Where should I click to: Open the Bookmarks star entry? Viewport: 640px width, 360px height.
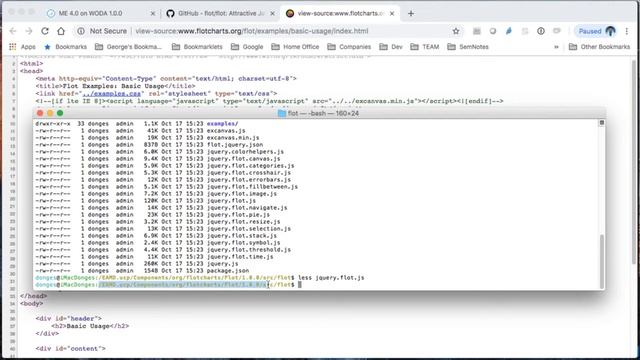tap(66, 47)
